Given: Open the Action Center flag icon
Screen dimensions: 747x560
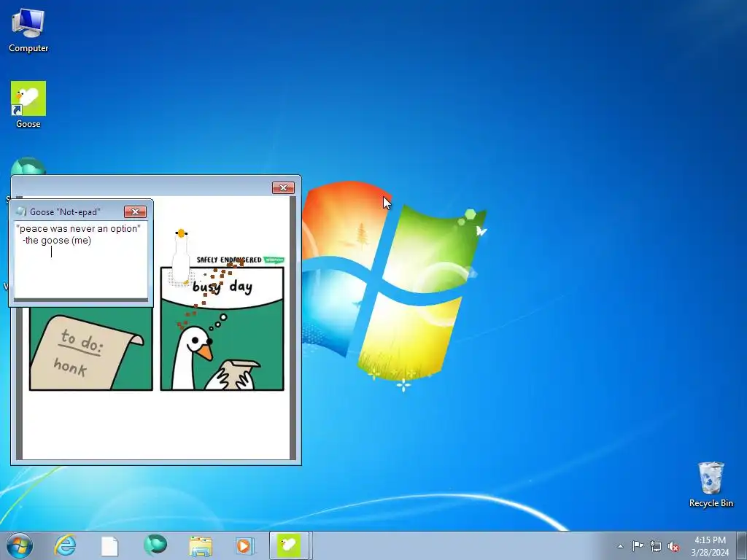Looking at the screenshot, I should point(638,546).
